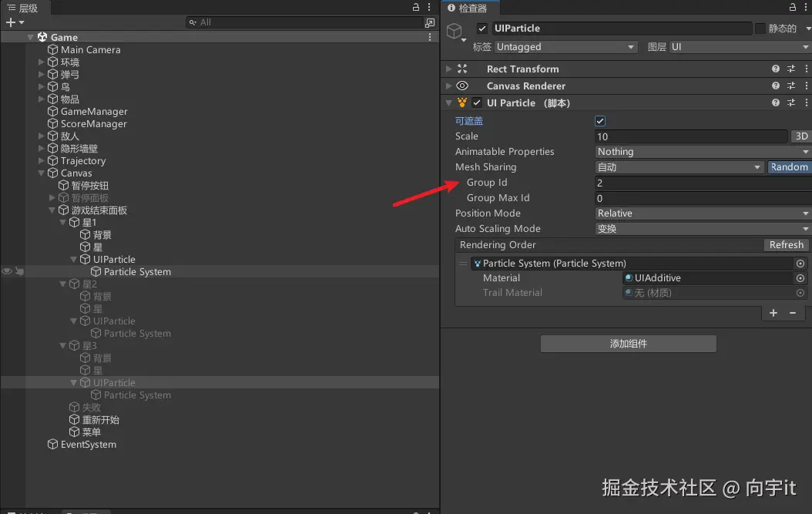812x514 pixels.
Task: Toggle the 可遮盖 maskable checkbox
Action: [600, 121]
